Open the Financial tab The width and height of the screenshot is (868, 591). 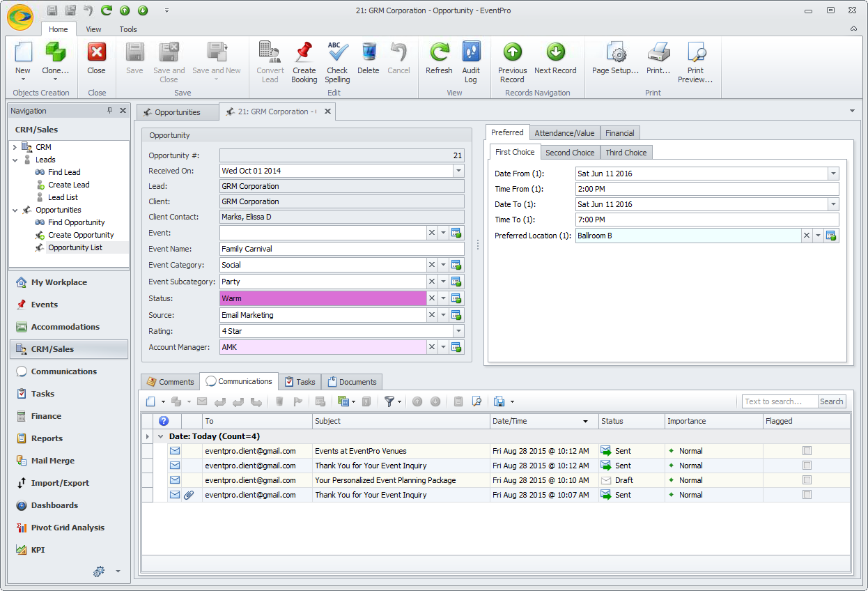tap(620, 133)
